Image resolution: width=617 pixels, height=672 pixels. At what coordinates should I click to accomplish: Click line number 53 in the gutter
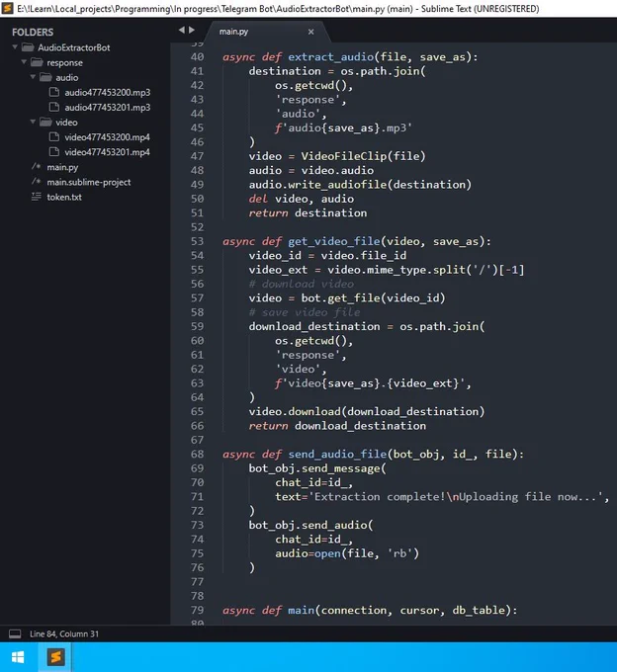point(197,241)
